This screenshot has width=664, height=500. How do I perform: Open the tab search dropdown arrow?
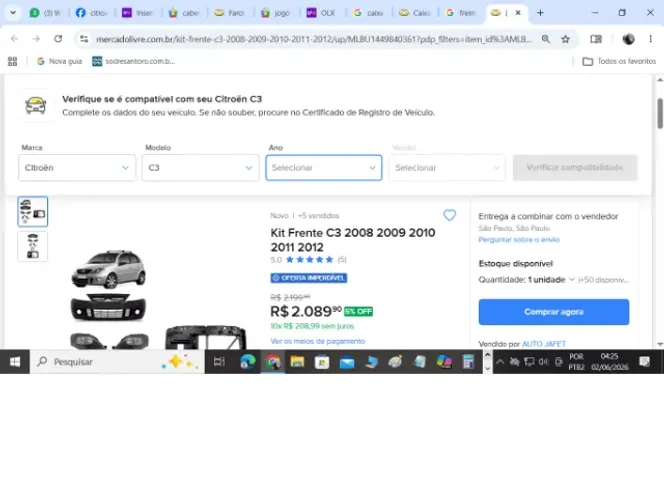(13, 13)
